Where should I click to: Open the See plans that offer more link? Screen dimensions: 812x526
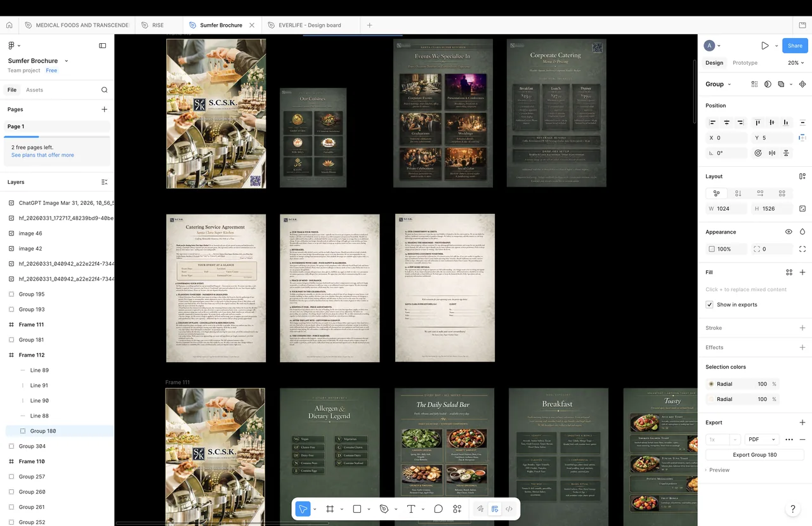coord(43,155)
